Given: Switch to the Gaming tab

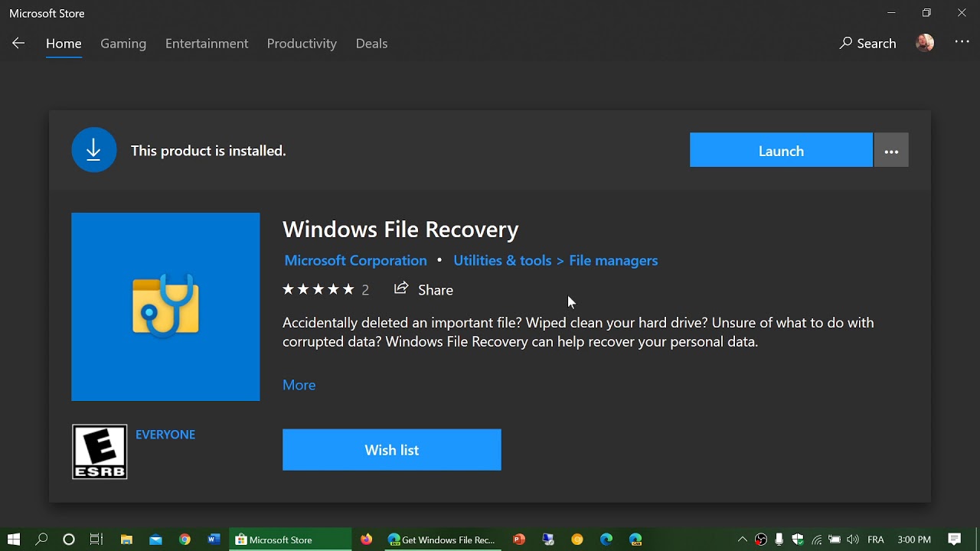Looking at the screenshot, I should tap(123, 44).
